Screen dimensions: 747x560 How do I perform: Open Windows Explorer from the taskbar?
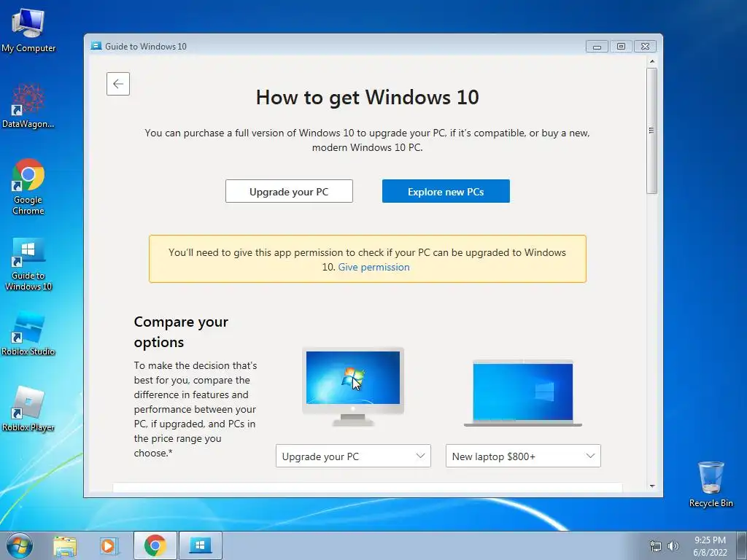pos(65,546)
